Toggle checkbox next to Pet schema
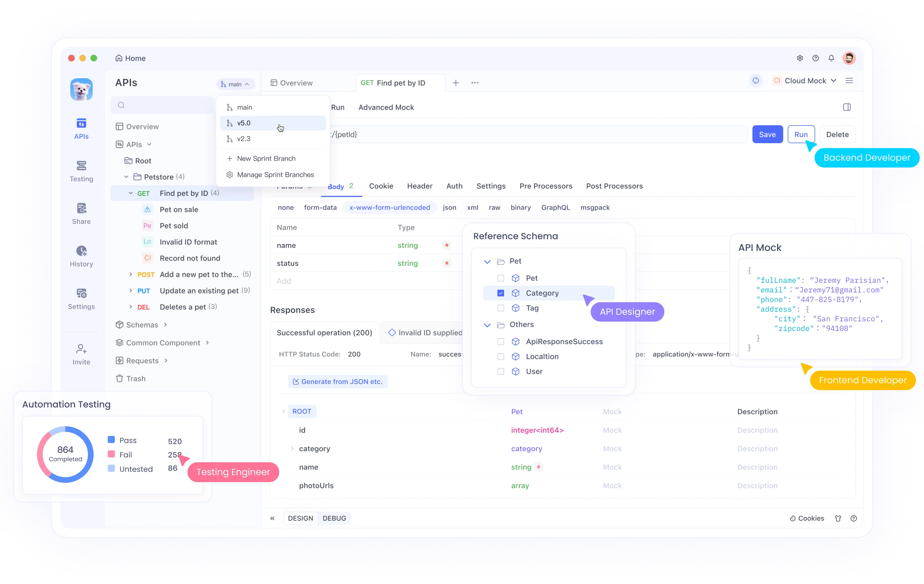Screen dimensions: 924x584 pyautogui.click(x=500, y=278)
